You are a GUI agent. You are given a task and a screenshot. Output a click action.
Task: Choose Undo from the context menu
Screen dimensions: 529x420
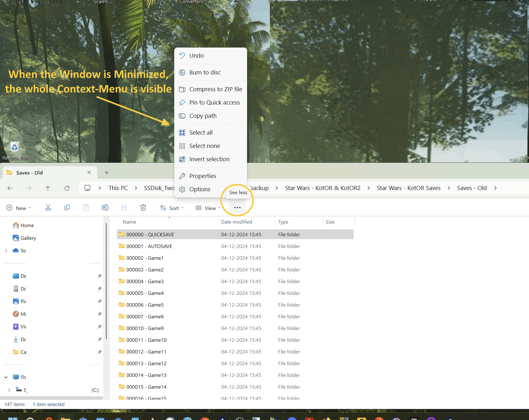211,56
